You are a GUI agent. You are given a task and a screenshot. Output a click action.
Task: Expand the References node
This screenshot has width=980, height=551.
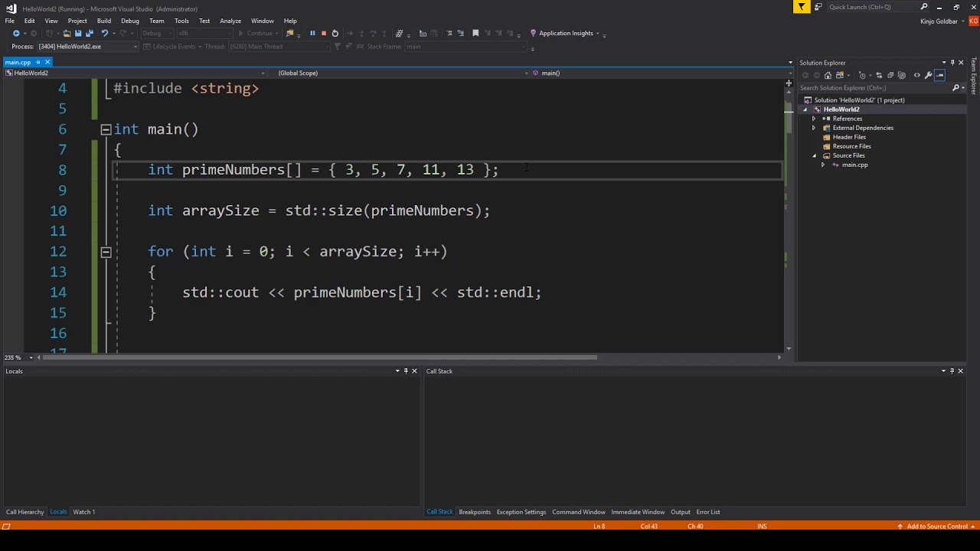814,119
